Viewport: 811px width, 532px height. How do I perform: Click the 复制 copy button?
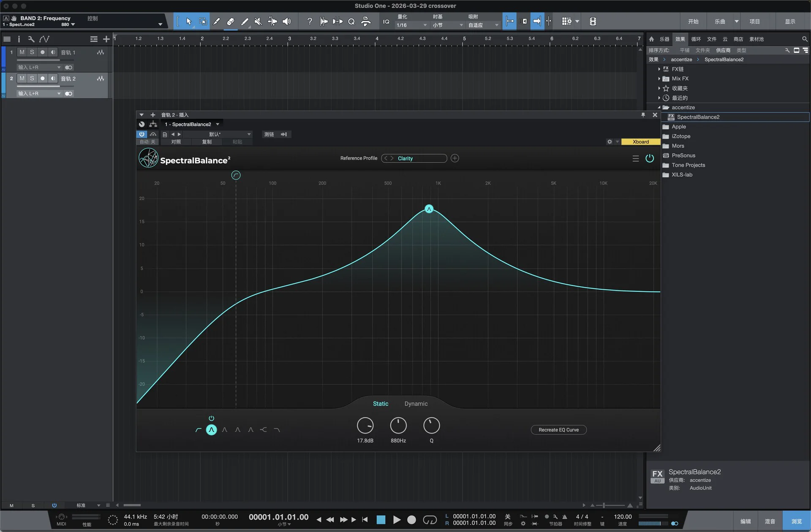pyautogui.click(x=207, y=142)
